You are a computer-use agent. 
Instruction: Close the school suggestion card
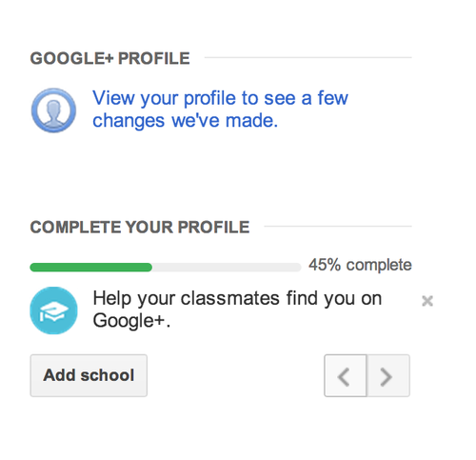point(427,301)
